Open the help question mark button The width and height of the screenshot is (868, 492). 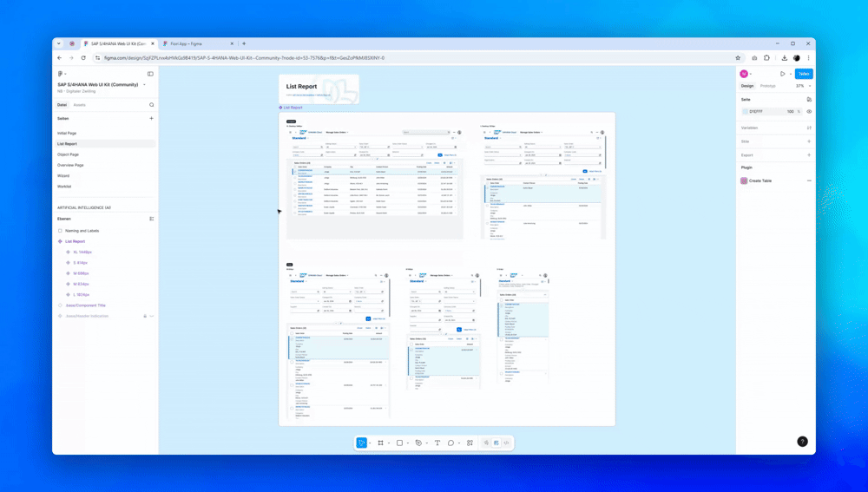802,442
